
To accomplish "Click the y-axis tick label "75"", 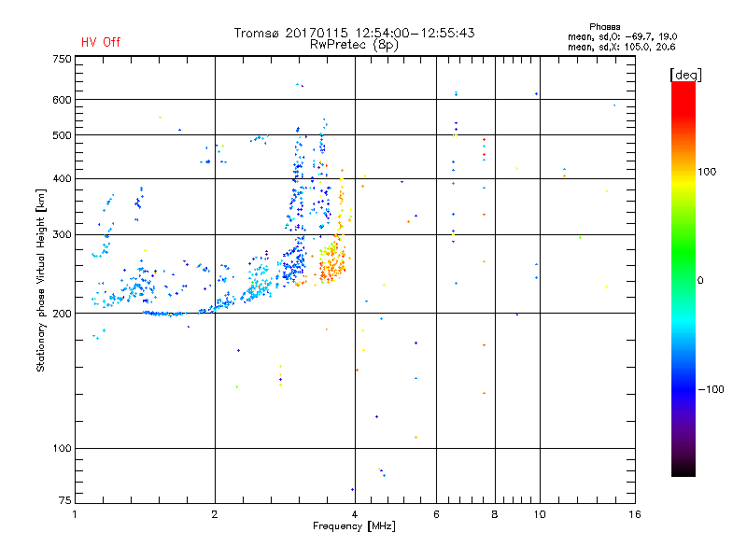I will tap(65, 500).
